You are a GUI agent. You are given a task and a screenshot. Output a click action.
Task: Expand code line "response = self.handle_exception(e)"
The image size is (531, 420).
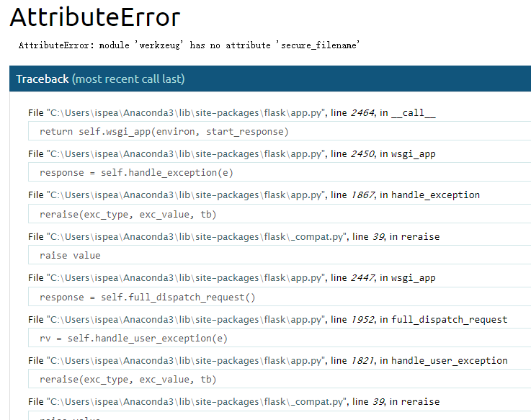tap(136, 173)
